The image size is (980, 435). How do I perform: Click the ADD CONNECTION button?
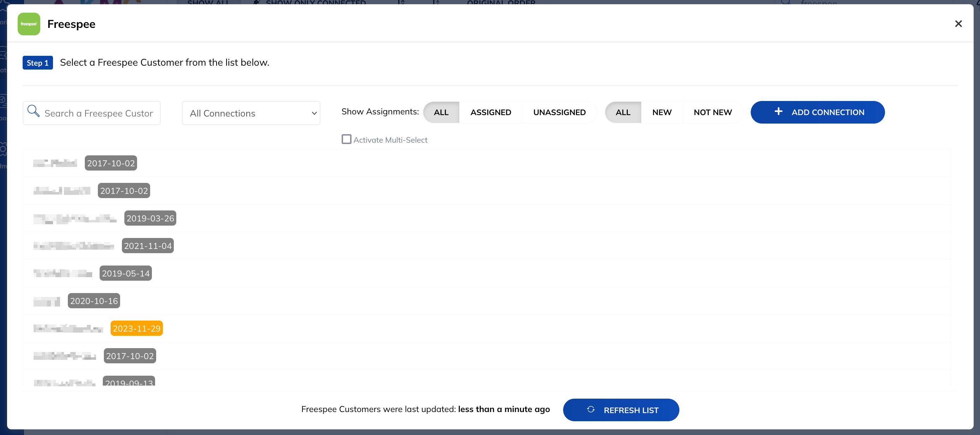[817, 112]
